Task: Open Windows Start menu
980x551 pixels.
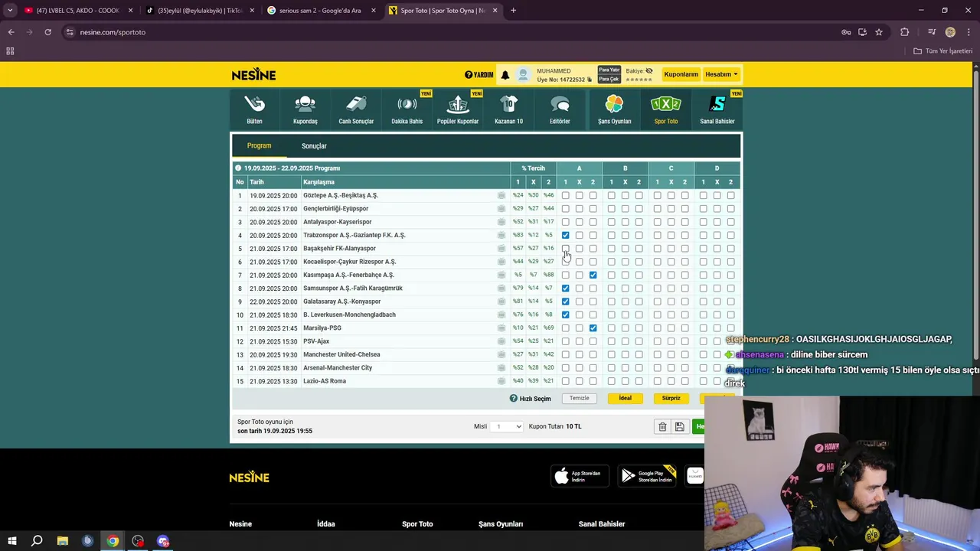Action: (11, 541)
